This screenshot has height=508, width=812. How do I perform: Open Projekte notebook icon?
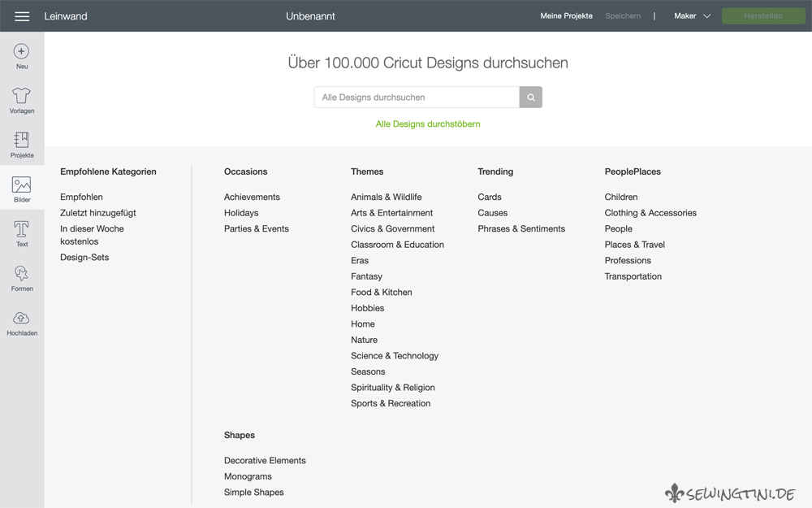tap(21, 140)
